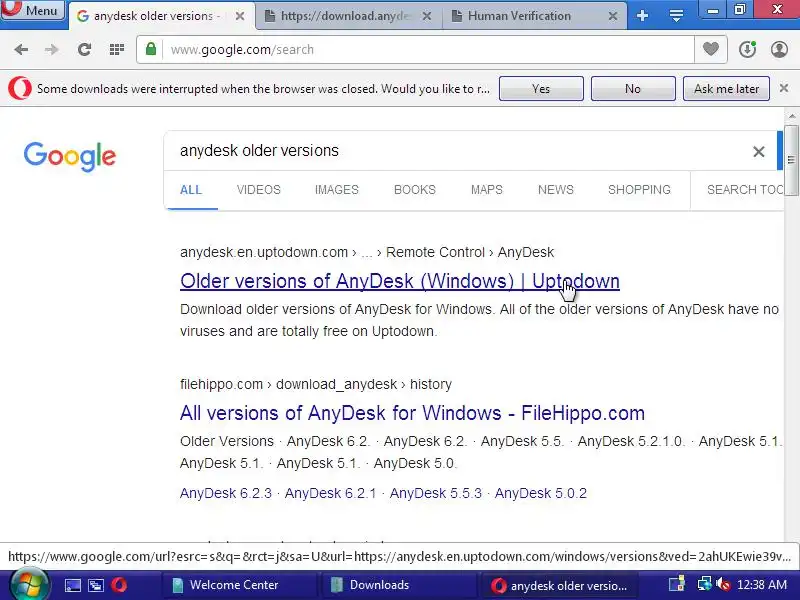Image resolution: width=800 pixels, height=600 pixels.
Task: Open the user account profile icon
Action: click(779, 49)
